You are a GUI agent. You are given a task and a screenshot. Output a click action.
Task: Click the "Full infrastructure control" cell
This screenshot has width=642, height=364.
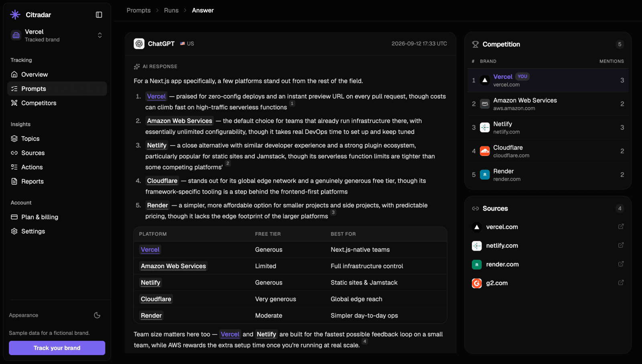[367, 266]
